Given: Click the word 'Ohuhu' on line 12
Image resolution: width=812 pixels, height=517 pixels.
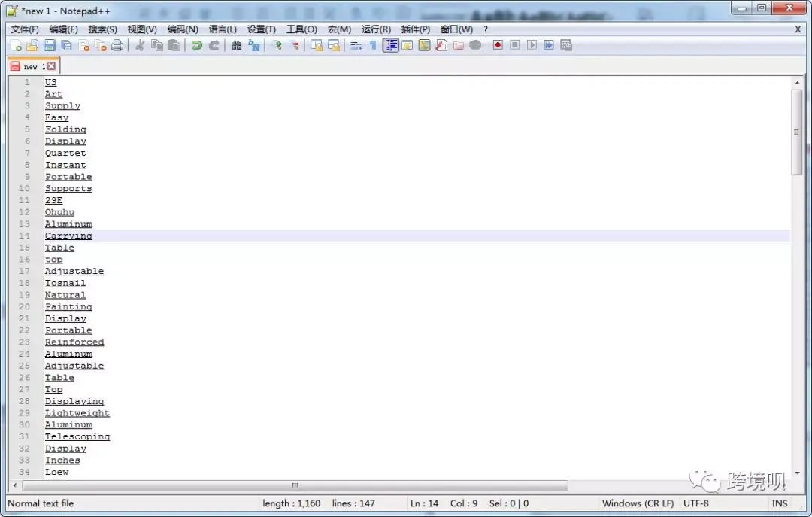Looking at the screenshot, I should coord(59,212).
